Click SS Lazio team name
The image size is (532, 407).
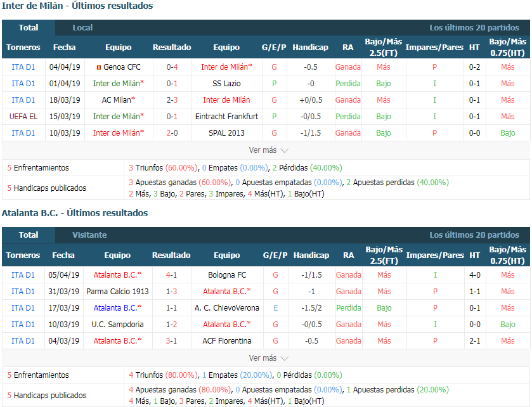point(226,84)
